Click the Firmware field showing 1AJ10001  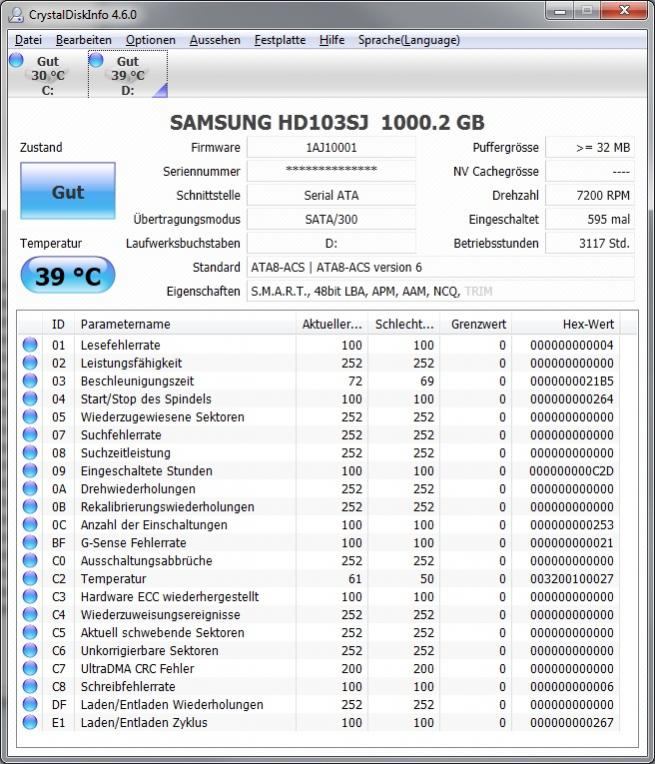[331, 147]
